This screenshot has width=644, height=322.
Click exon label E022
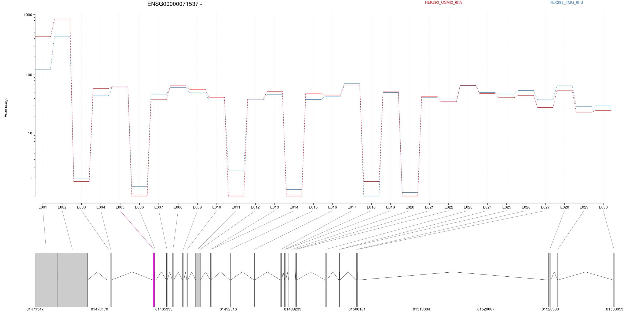tap(449, 207)
